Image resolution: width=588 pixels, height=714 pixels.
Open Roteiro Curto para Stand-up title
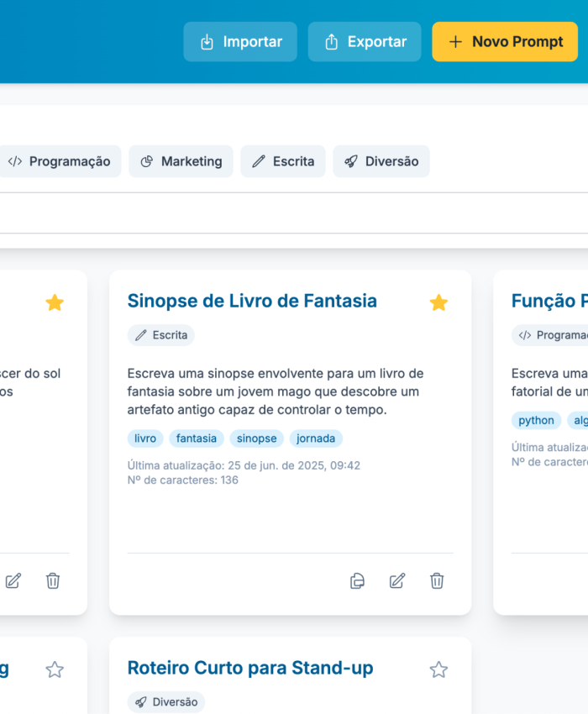250,668
